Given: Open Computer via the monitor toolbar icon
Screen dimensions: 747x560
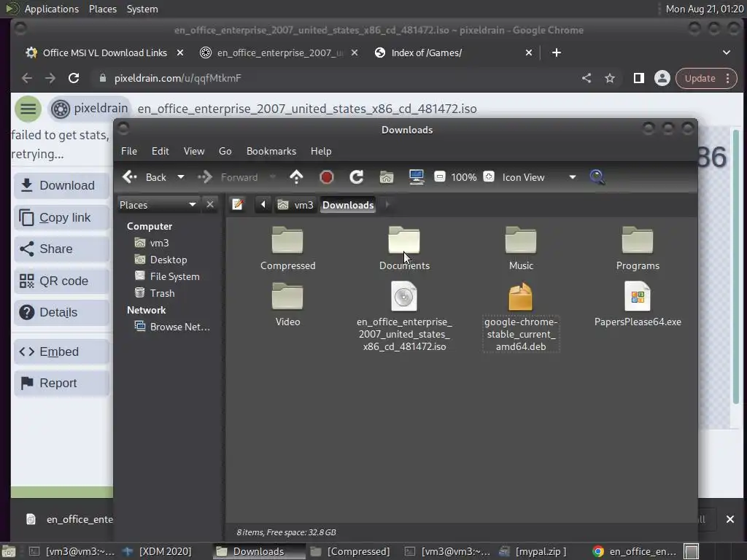Looking at the screenshot, I should coord(417,177).
